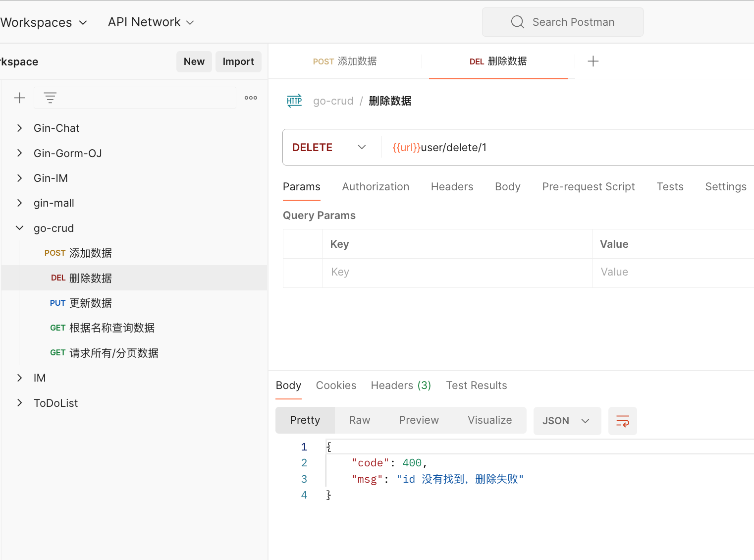The width and height of the screenshot is (754, 560).
Task: Open the response Cookies tab
Action: pyautogui.click(x=336, y=386)
